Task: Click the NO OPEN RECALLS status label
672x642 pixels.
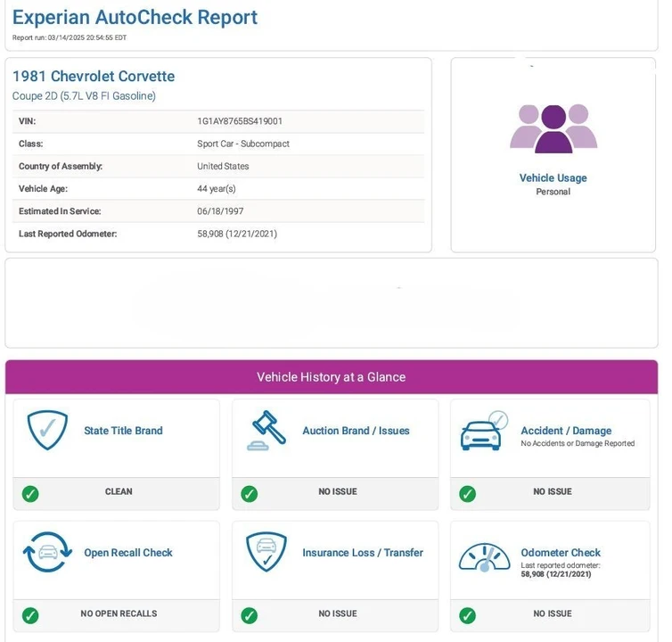Action: pos(119,613)
